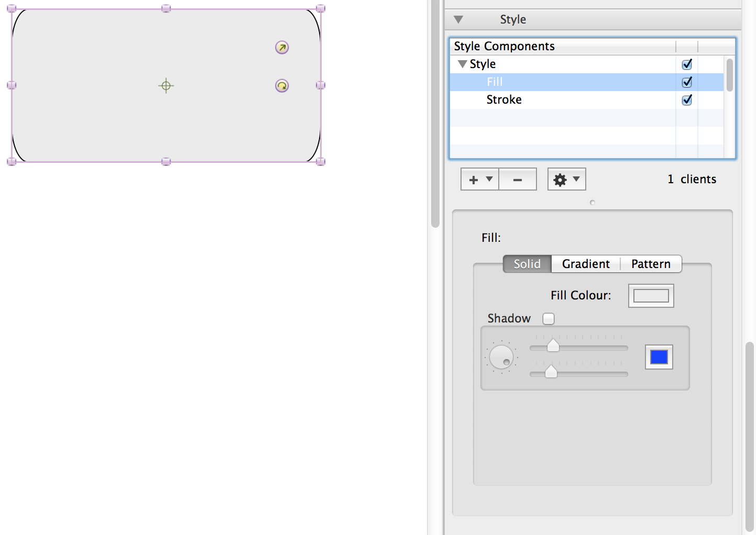Image resolution: width=756 pixels, height=535 pixels.
Task: Select the Stroke row in Style Components
Action: (x=587, y=100)
